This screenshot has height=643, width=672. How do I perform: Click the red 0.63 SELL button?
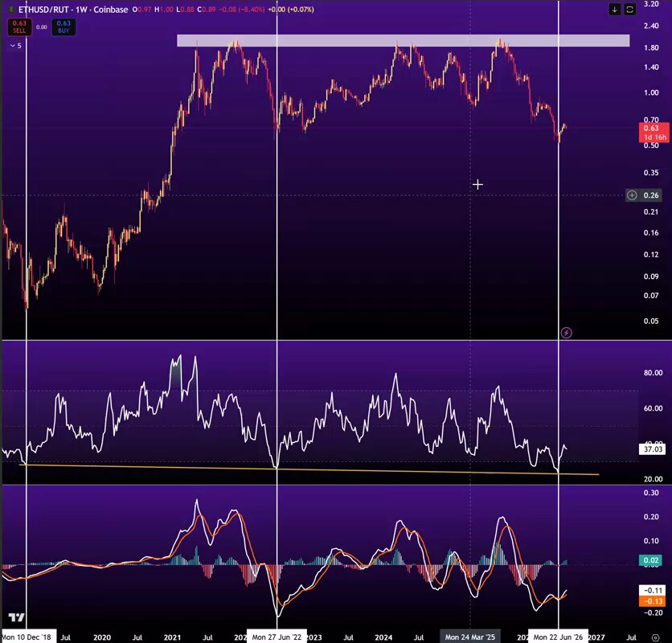click(x=19, y=27)
